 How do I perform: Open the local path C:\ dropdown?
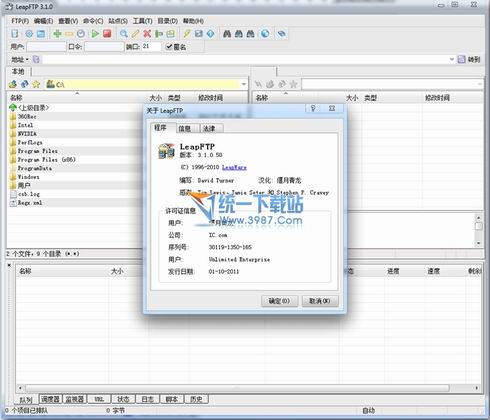(x=244, y=84)
